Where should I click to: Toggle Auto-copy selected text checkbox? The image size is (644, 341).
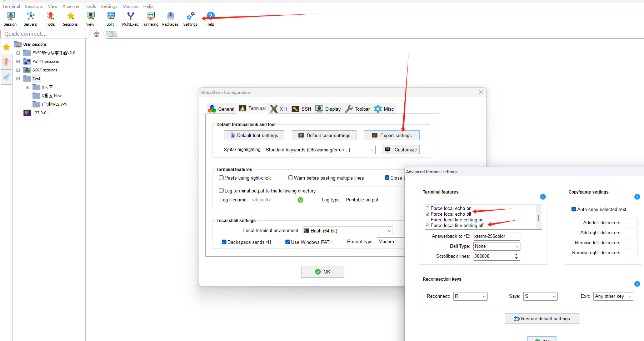click(574, 209)
